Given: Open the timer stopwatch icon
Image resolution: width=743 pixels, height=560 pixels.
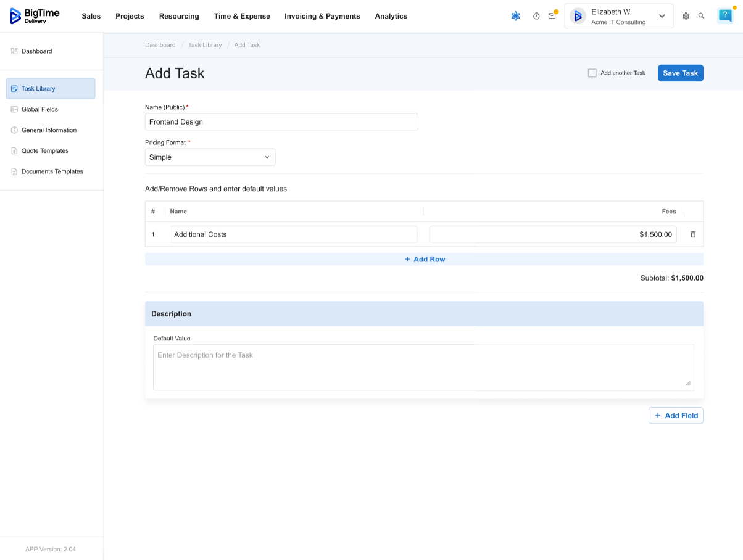Looking at the screenshot, I should pyautogui.click(x=536, y=16).
